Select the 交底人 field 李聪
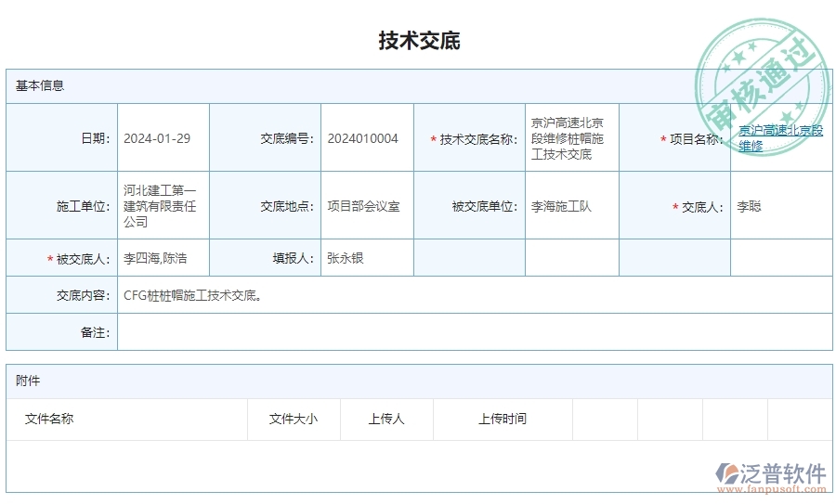Screen dimensions: 836x504 [780, 206]
